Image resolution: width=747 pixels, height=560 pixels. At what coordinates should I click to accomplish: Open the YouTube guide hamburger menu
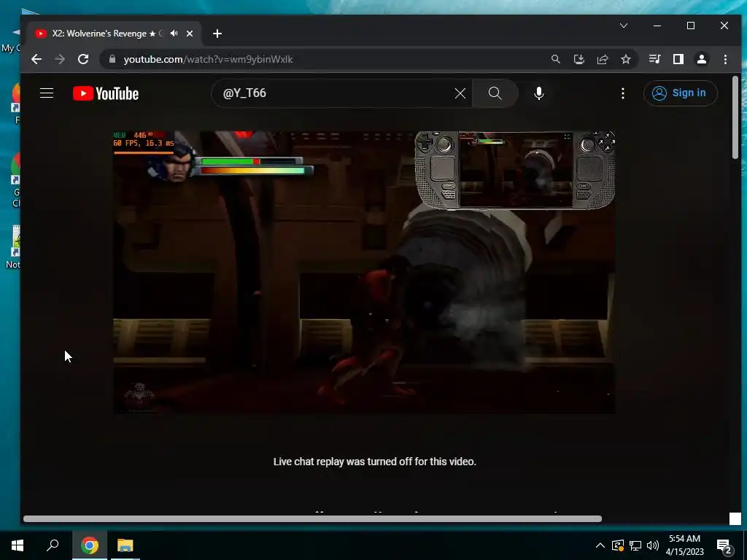point(47,93)
